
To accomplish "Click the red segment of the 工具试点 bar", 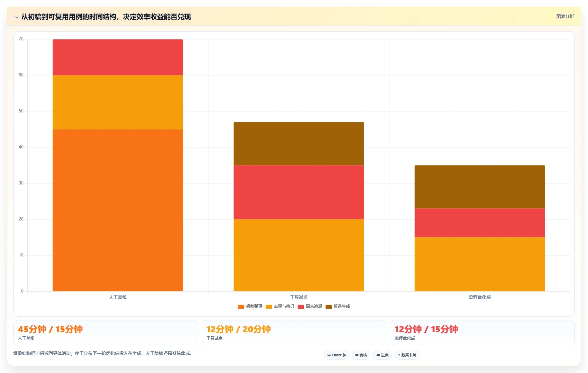I will coord(299,192).
